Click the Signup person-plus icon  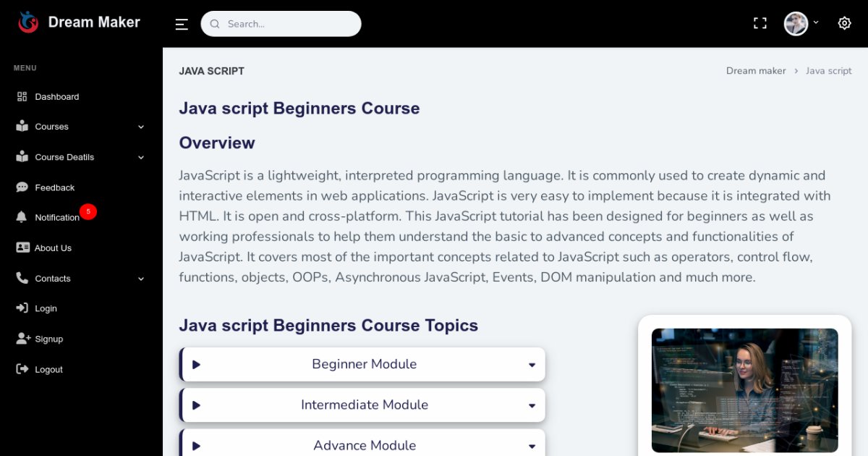click(22, 339)
